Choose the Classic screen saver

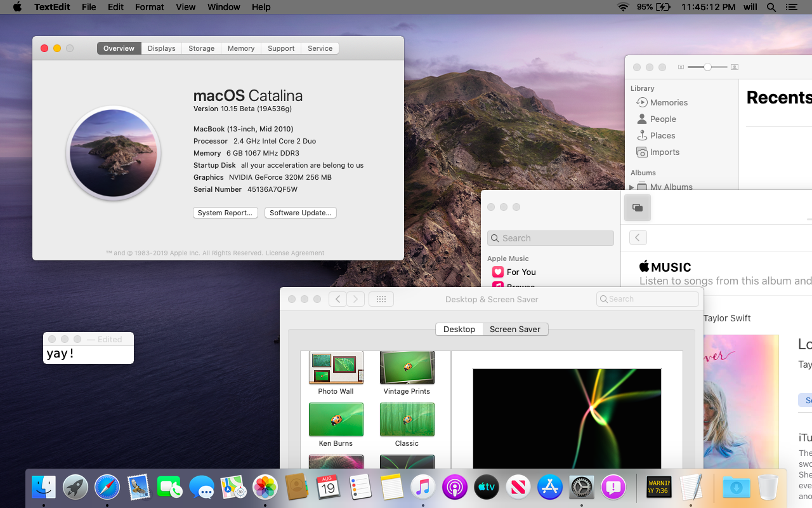click(407, 425)
